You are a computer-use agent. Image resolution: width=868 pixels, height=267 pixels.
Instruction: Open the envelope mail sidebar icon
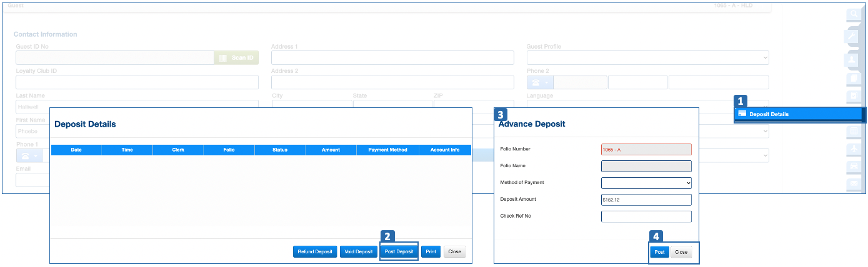coord(854,183)
